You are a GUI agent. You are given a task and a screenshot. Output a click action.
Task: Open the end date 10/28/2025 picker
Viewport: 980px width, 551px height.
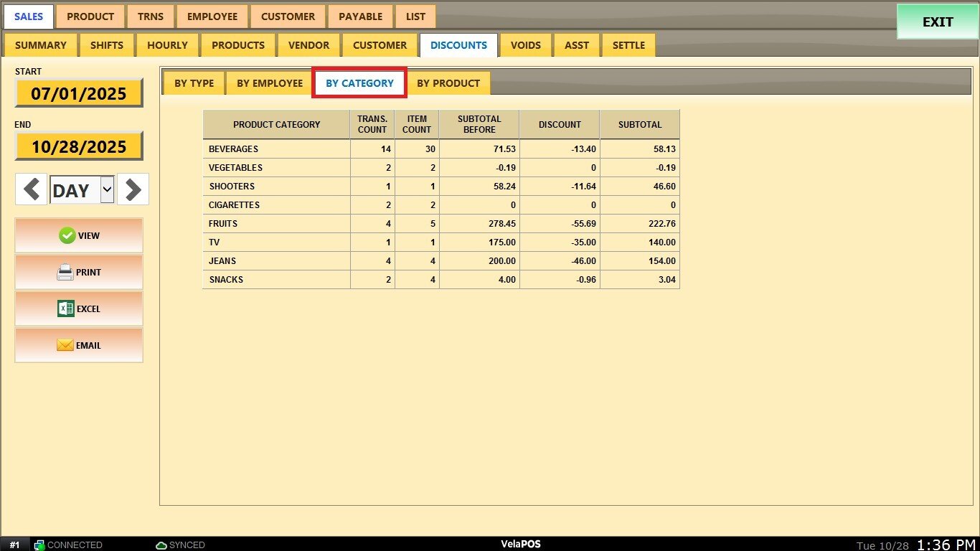point(79,146)
